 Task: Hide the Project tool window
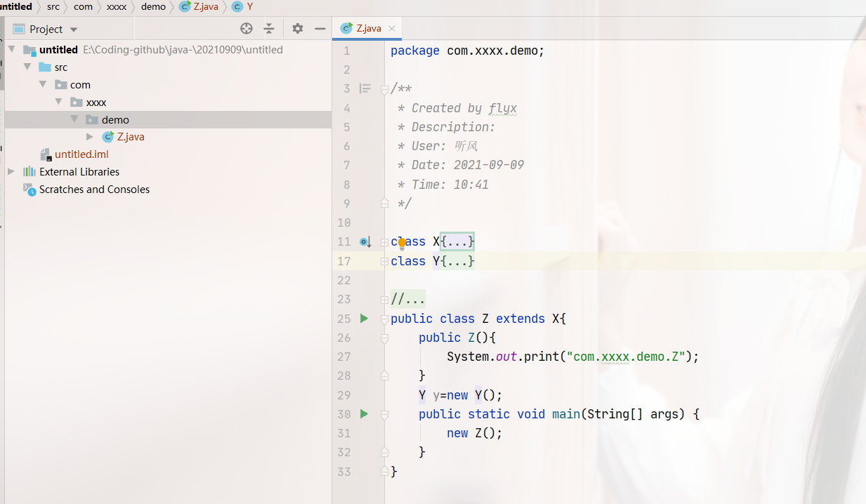tap(320, 29)
